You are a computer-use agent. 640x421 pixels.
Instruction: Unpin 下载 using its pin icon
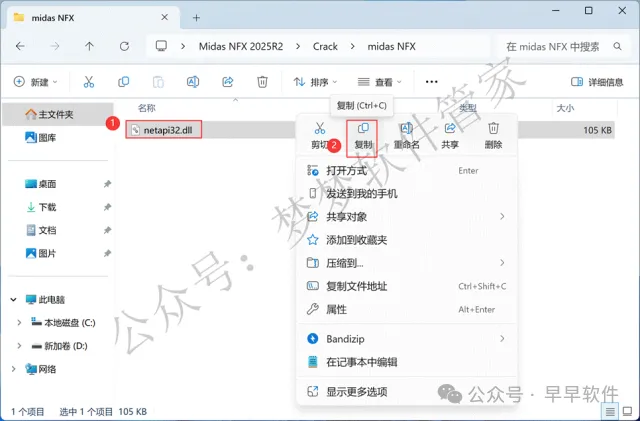[107, 207]
